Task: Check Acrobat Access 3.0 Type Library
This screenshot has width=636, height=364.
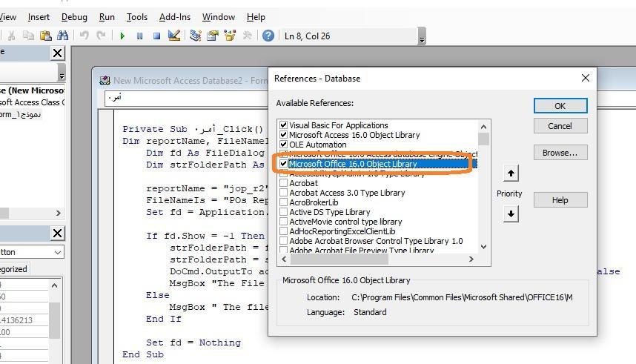Action: tap(283, 193)
